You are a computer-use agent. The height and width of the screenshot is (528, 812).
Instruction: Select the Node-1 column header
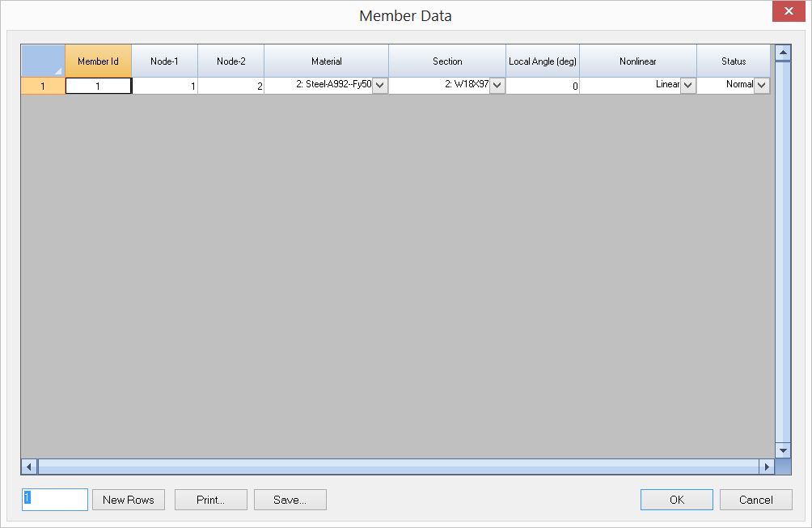[164, 61]
